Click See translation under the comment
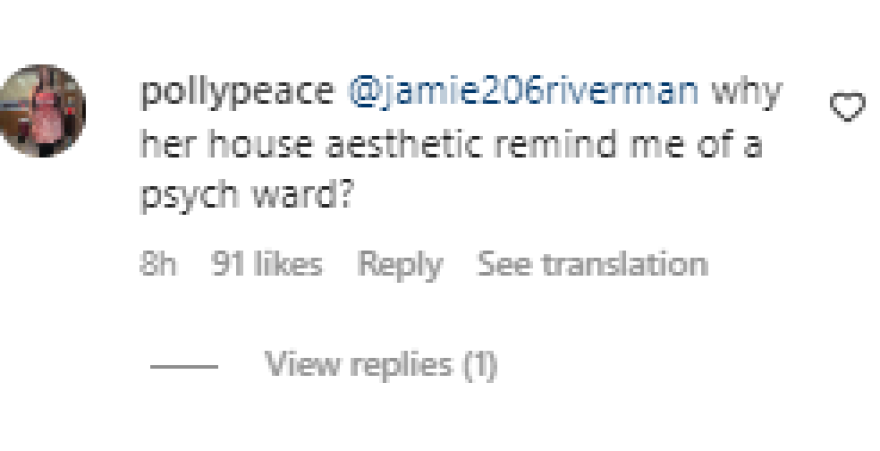 (x=592, y=264)
